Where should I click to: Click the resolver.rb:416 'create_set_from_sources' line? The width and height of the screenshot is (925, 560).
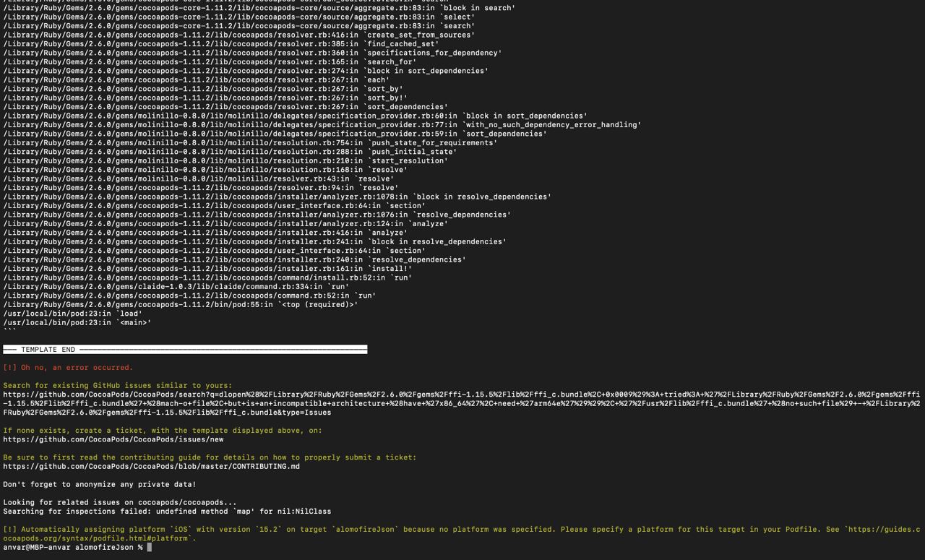239,35
